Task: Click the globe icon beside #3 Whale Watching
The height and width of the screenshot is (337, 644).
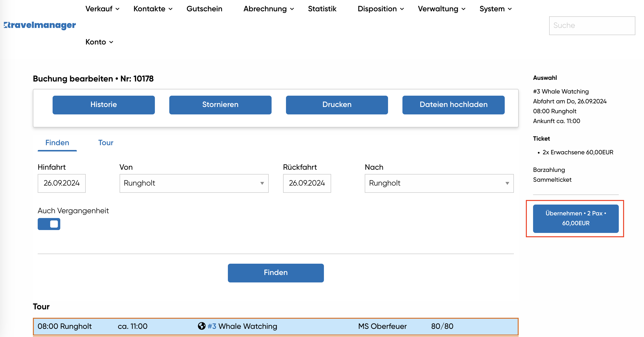Action: coord(201,326)
